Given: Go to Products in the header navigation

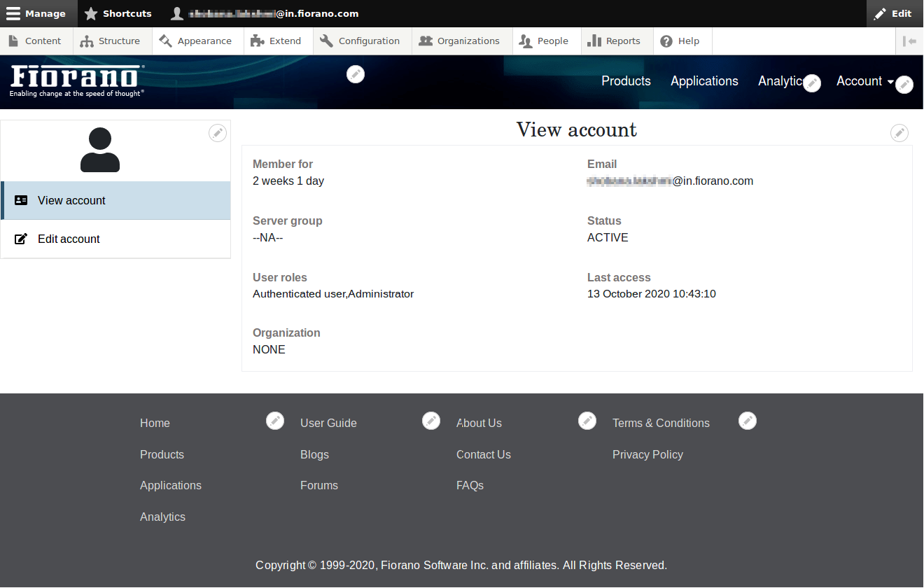Looking at the screenshot, I should 626,81.
